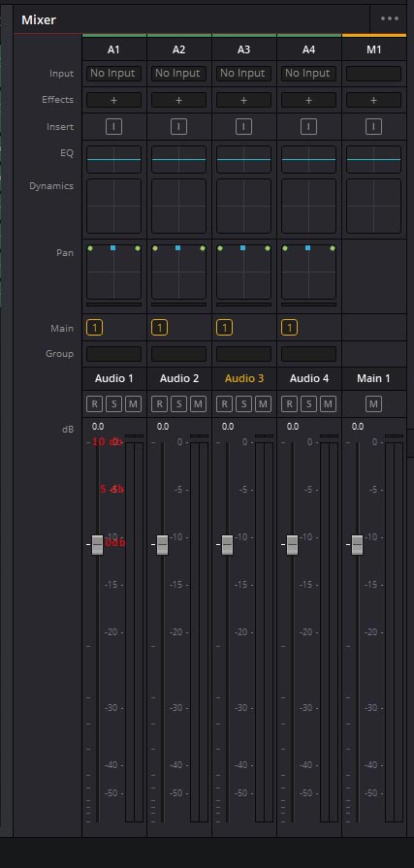The width and height of the screenshot is (414, 868).
Task: Toggle the Insert button on track A2
Action: tap(178, 127)
